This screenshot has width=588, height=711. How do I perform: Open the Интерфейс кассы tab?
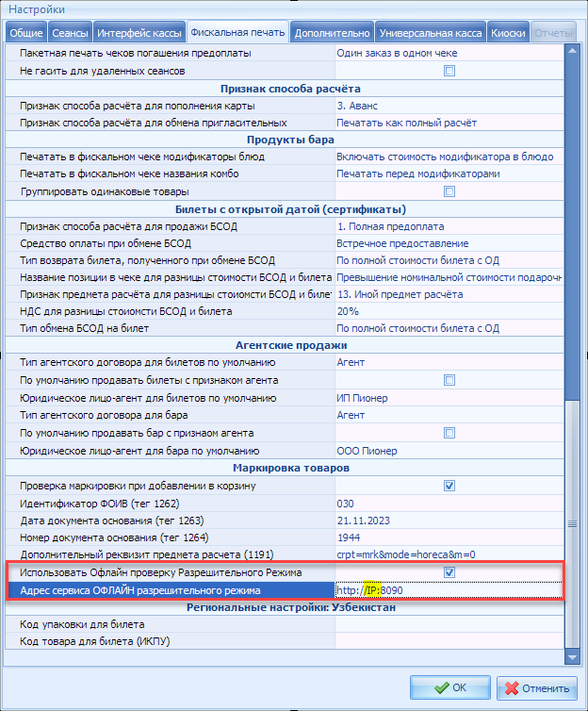[x=139, y=33]
